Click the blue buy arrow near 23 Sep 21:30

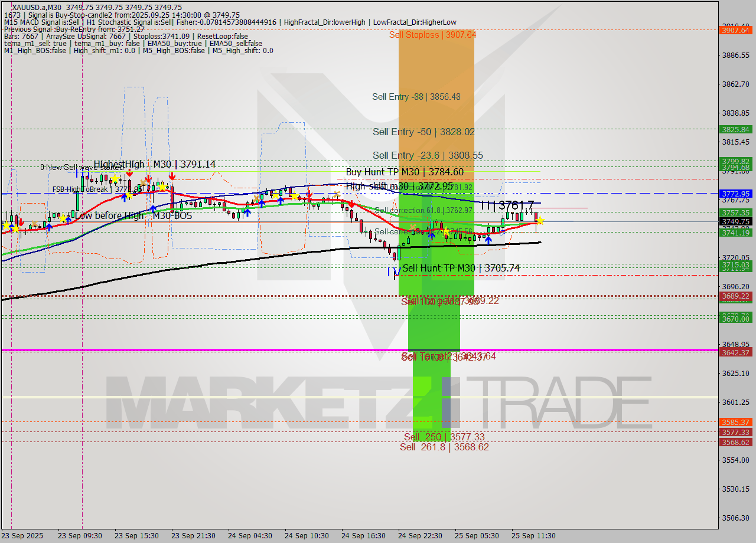(x=154, y=209)
